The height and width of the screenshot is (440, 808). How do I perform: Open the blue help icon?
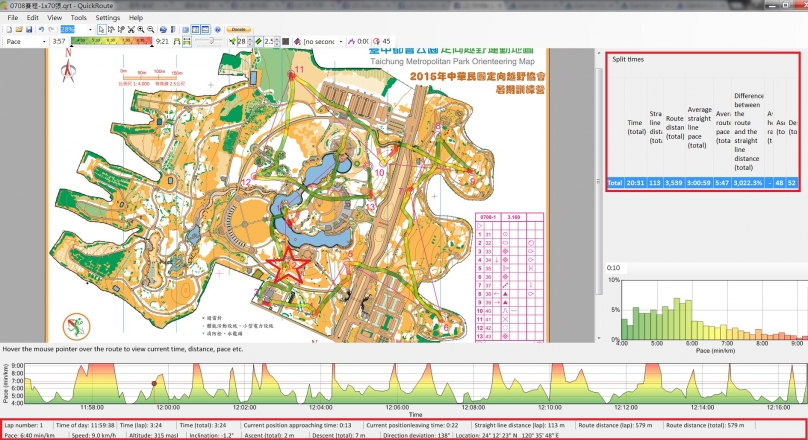point(217,30)
